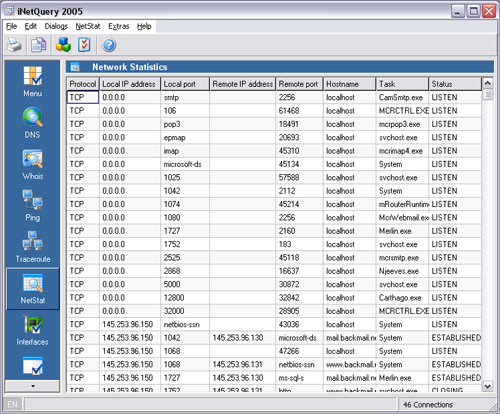Open the Ping tool in sidebar

tap(32, 206)
